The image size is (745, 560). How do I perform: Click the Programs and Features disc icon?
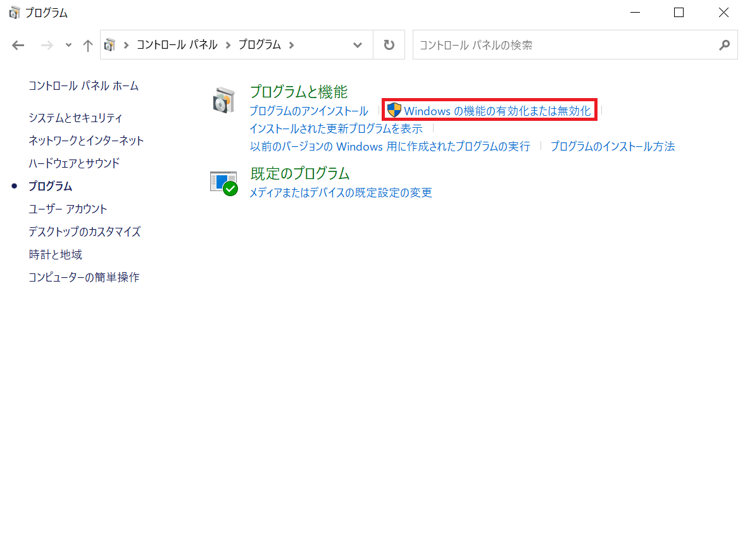coord(223,101)
